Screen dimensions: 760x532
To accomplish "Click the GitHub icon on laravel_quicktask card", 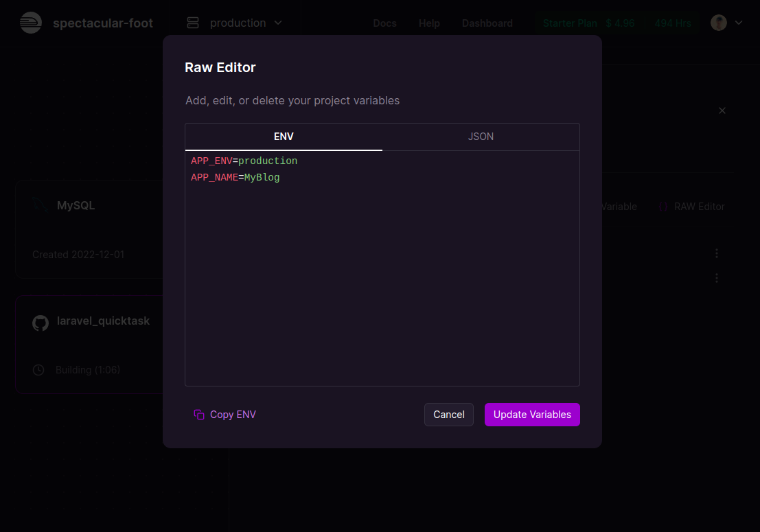I will pyautogui.click(x=40, y=323).
